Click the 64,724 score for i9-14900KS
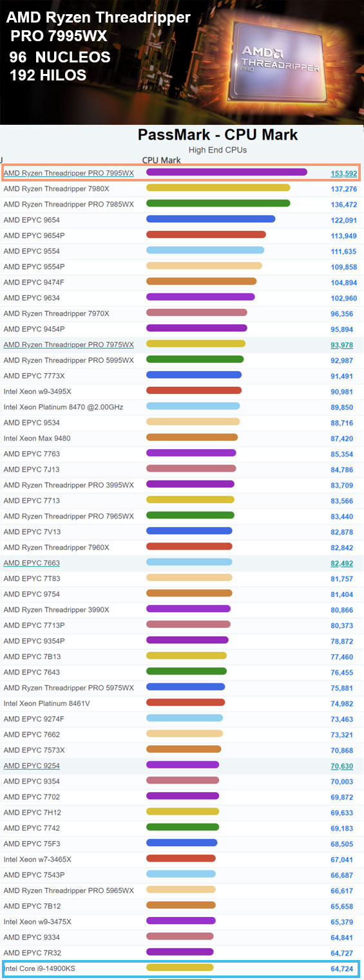This screenshot has height=980, width=364. (x=342, y=968)
